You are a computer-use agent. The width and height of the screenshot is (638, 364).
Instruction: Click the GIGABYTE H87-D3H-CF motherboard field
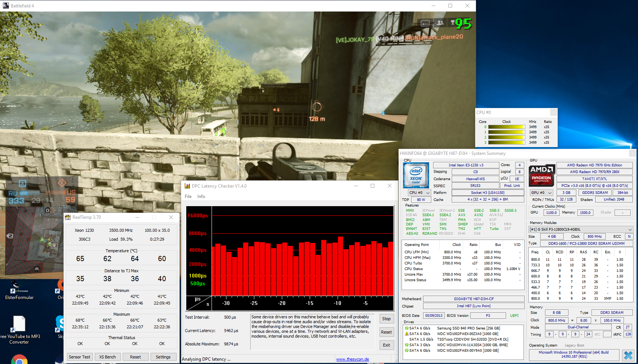pyautogui.click(x=474, y=299)
